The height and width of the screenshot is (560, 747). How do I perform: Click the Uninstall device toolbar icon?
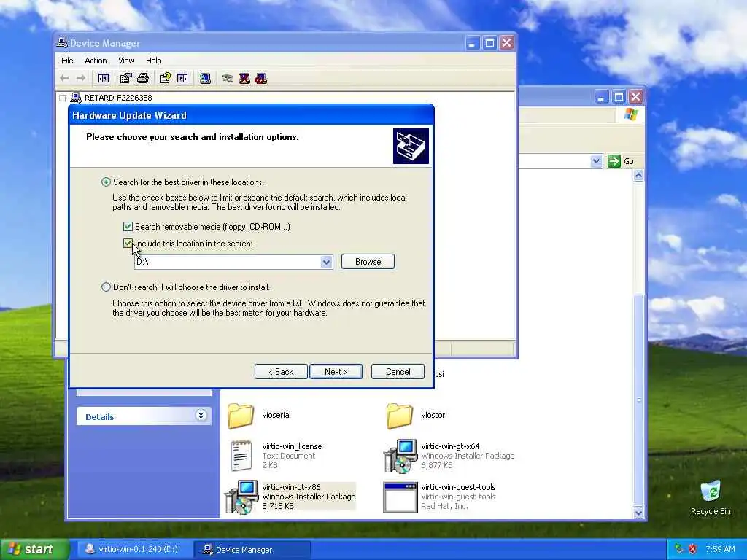click(x=244, y=78)
